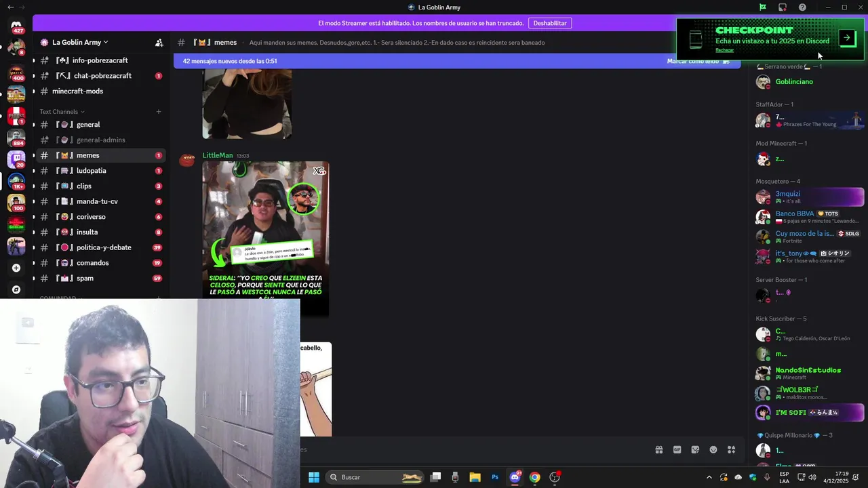Open the gift icon in message bar
The width and height of the screenshot is (868, 488).
(x=658, y=449)
